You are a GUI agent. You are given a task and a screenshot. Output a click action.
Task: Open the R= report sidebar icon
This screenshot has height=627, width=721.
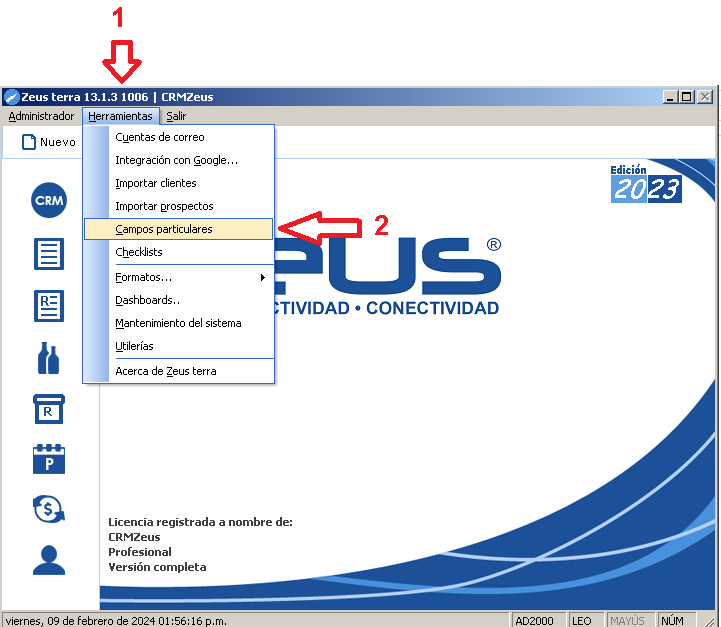pos(49,306)
